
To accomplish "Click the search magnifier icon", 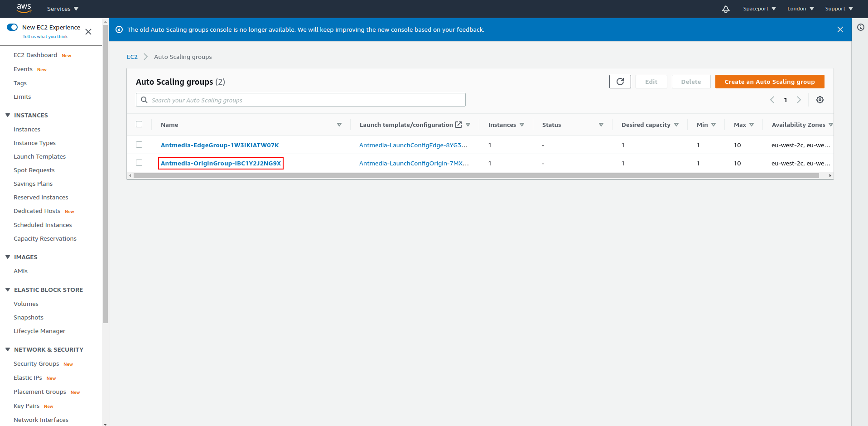I will coord(144,100).
